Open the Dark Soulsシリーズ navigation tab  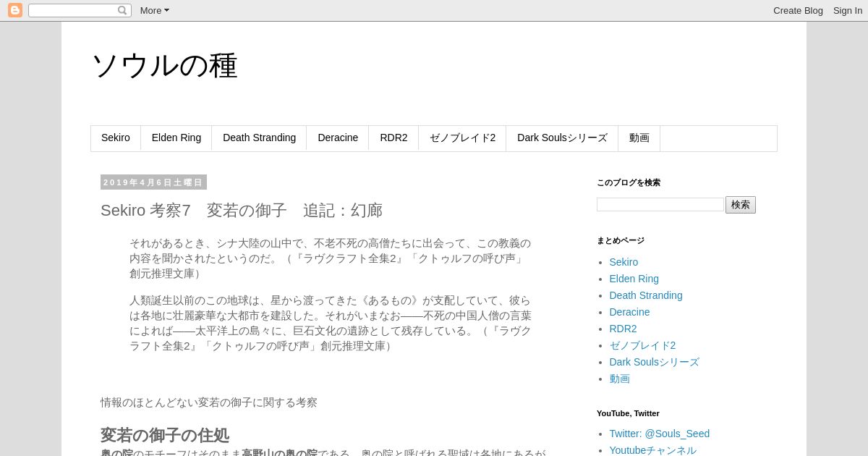562,138
